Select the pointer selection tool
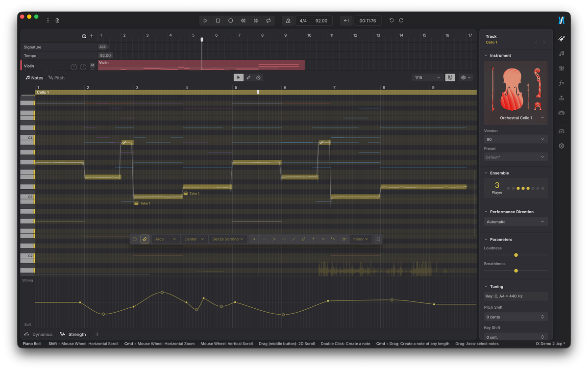 [238, 77]
